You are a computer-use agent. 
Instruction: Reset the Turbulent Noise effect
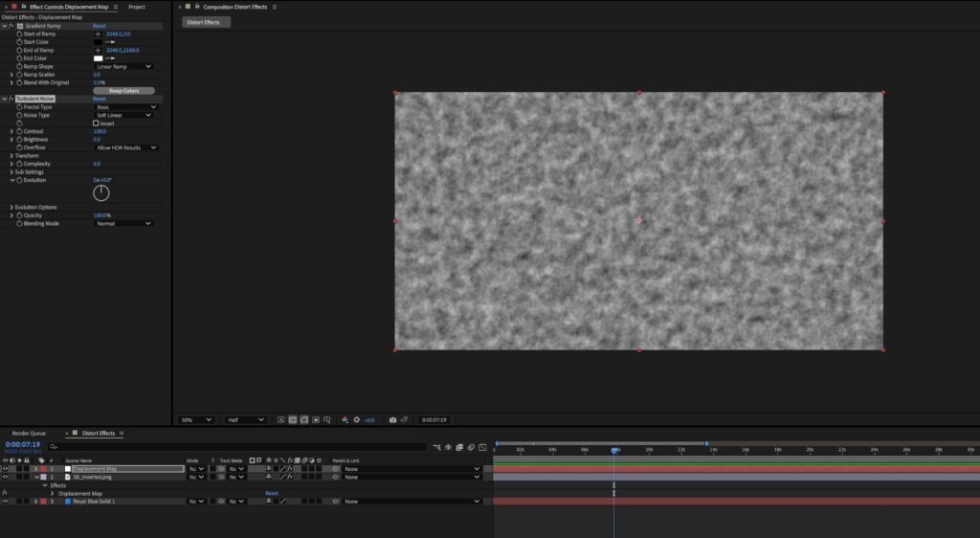(99, 99)
